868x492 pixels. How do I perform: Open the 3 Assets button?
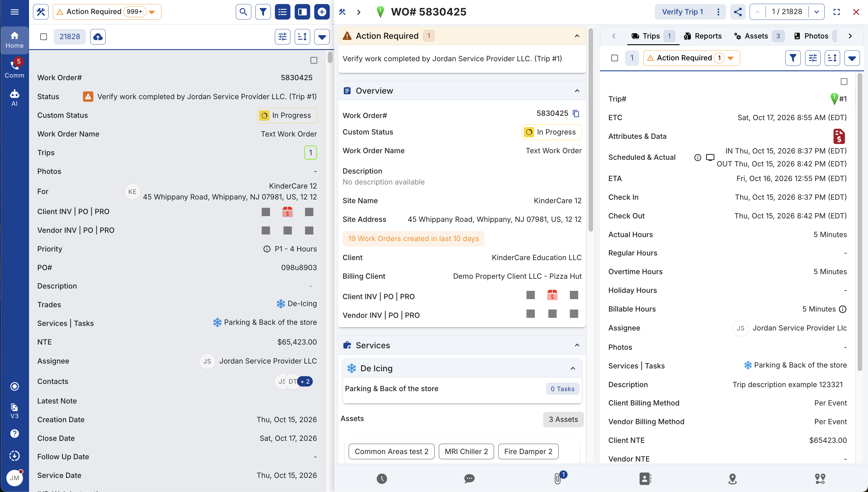click(x=563, y=419)
